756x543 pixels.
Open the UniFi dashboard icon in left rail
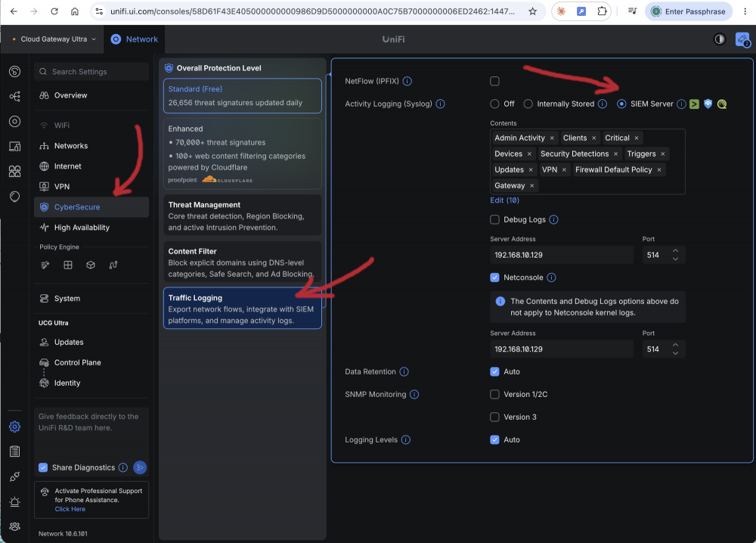coord(15,72)
